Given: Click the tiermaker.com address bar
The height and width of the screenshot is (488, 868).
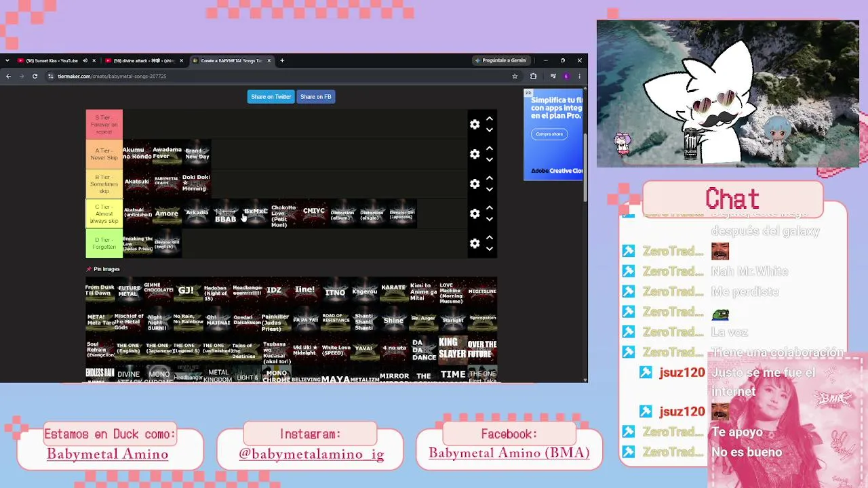Looking at the screenshot, I should pyautogui.click(x=278, y=76).
